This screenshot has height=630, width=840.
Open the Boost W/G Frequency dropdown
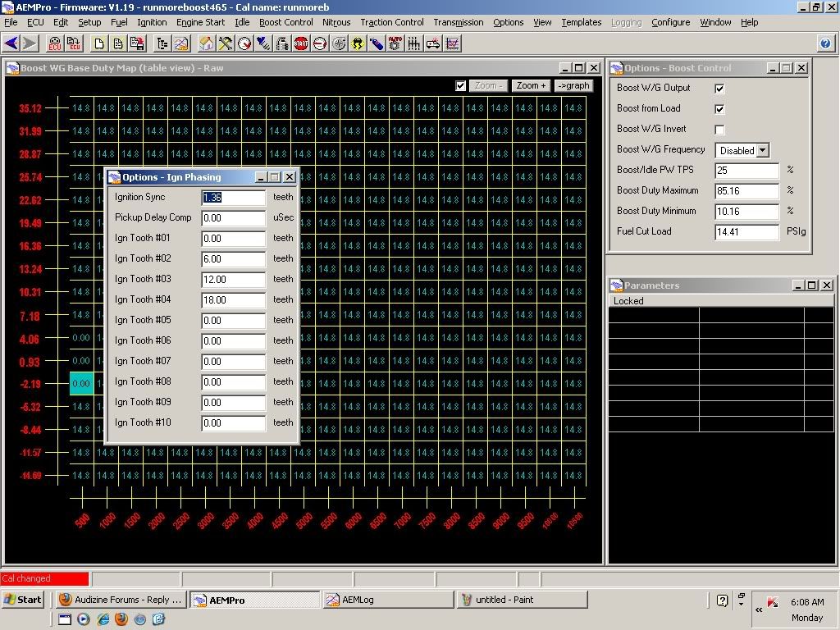(x=763, y=151)
